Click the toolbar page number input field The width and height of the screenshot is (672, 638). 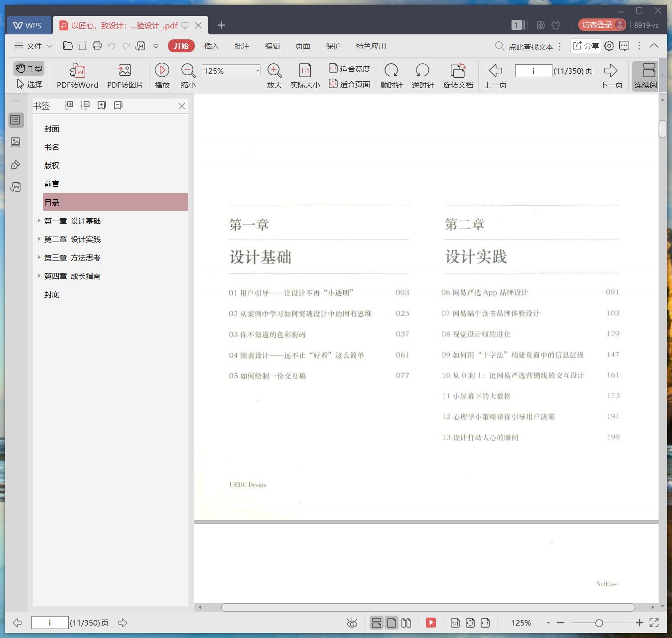533,71
